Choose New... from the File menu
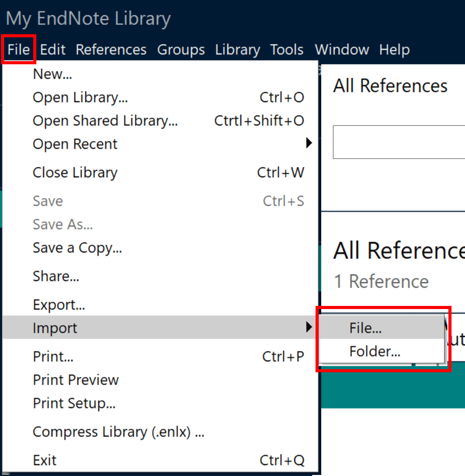Image resolution: width=465 pixels, height=476 pixels. click(52, 74)
